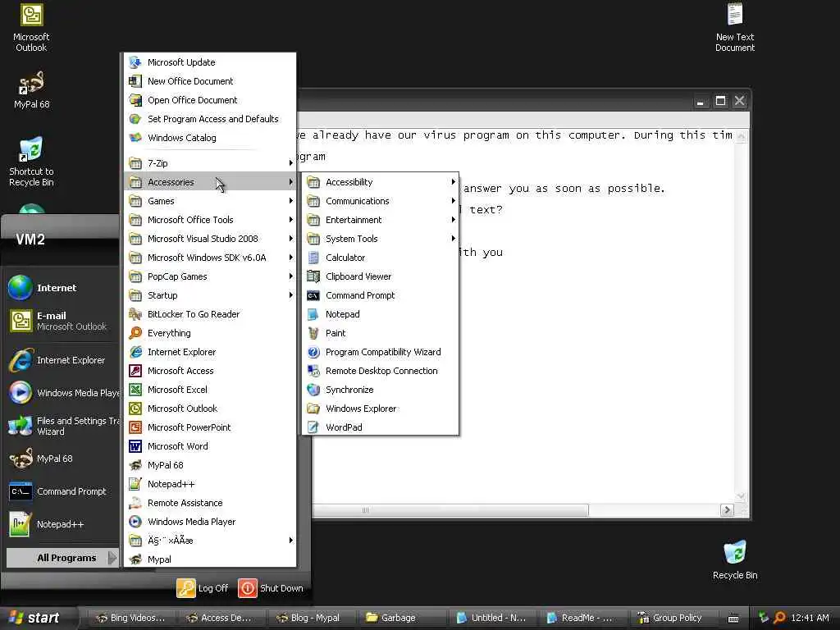Open Internet from Start menu pinned list
This screenshot has height=630, width=840.
(x=62, y=288)
